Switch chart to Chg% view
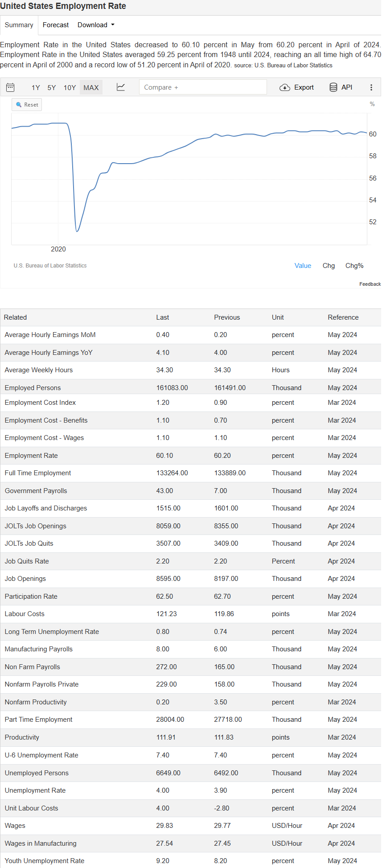 click(354, 266)
